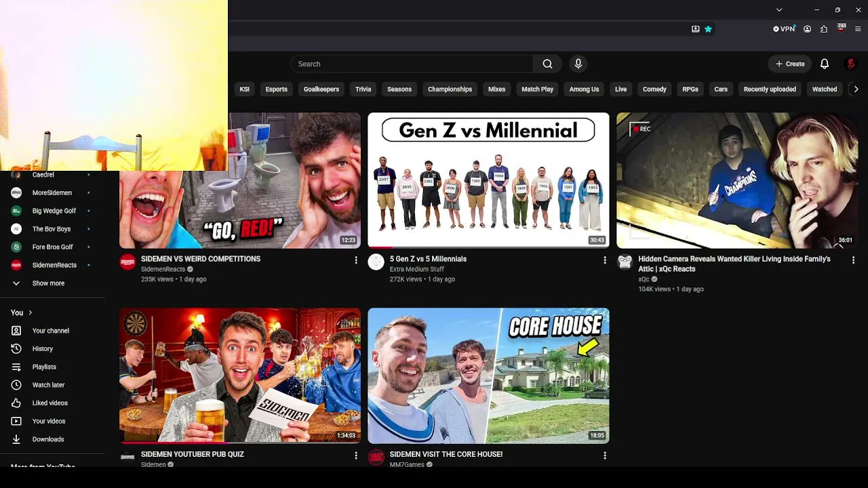Image resolution: width=868 pixels, height=488 pixels.
Task: Open the Fore Bros Golf subscription
Action: pos(52,247)
